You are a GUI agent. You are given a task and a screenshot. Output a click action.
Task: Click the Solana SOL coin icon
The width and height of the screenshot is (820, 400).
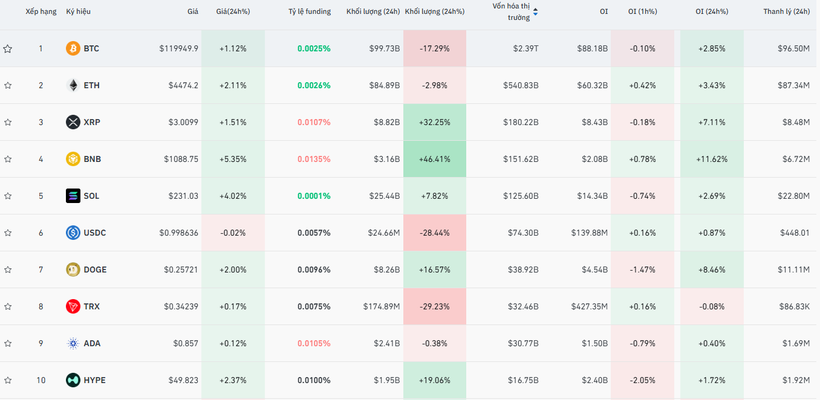point(72,196)
